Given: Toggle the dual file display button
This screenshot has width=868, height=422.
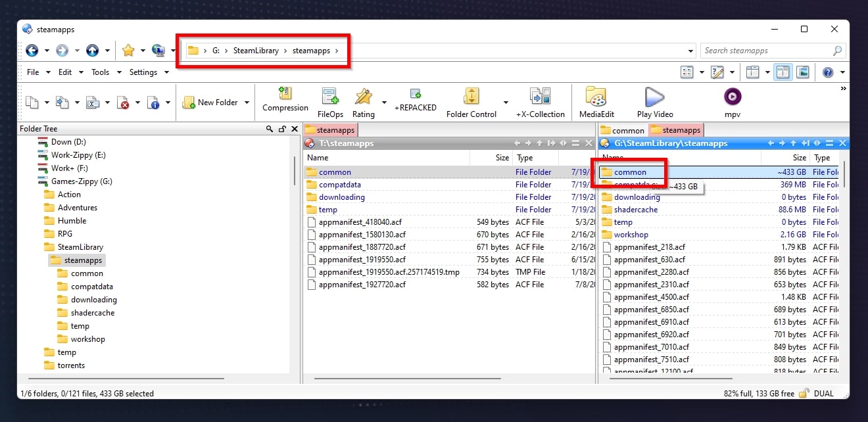Looking at the screenshot, I should click(783, 72).
